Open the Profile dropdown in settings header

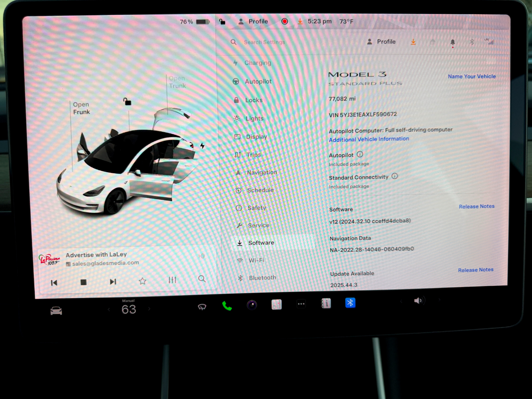[x=381, y=42]
